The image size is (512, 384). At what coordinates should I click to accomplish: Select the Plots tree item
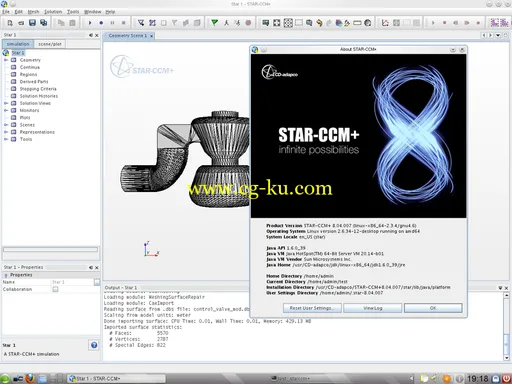[25, 118]
